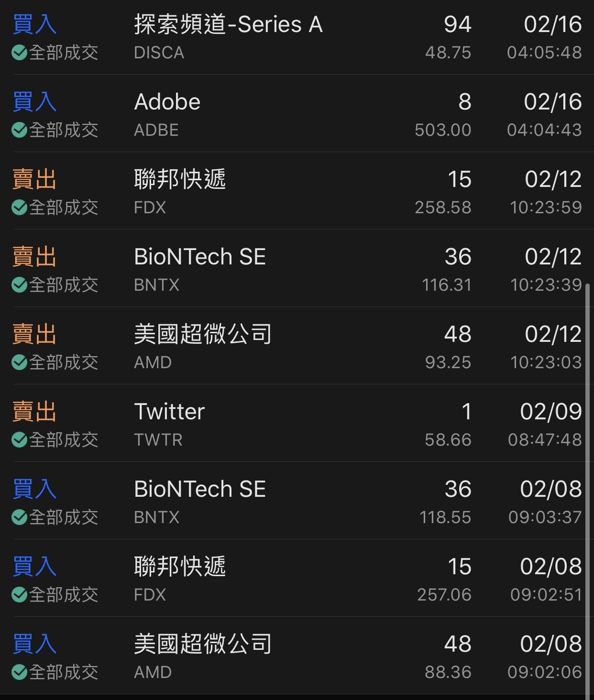
Task: Open the 探索頻道-Series A buy order
Action: tap(297, 37)
